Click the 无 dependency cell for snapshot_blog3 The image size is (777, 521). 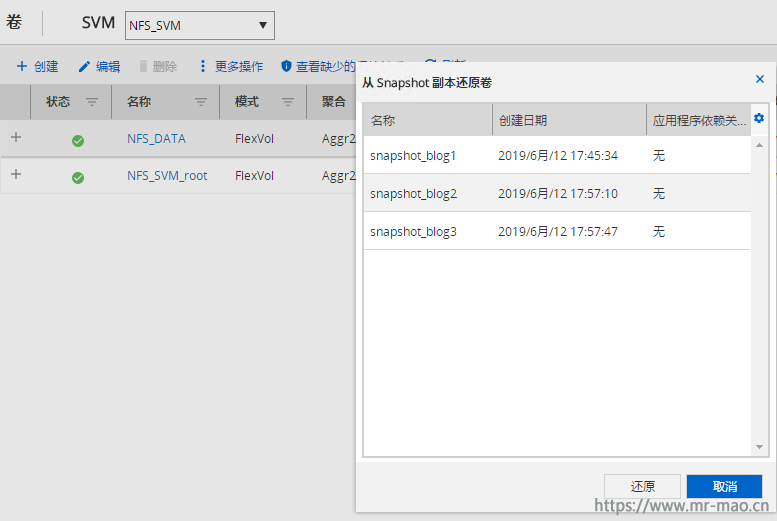click(x=659, y=232)
